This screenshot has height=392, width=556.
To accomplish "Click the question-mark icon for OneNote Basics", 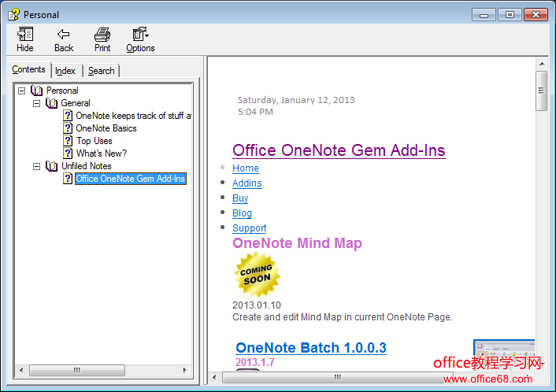I will click(x=68, y=128).
